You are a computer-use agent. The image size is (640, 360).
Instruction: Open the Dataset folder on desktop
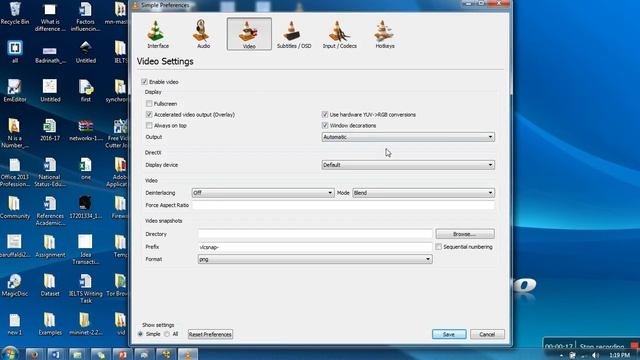(50, 285)
